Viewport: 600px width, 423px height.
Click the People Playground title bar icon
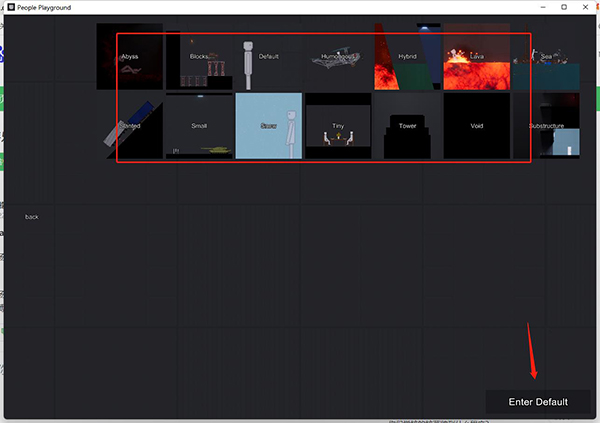click(x=11, y=7)
